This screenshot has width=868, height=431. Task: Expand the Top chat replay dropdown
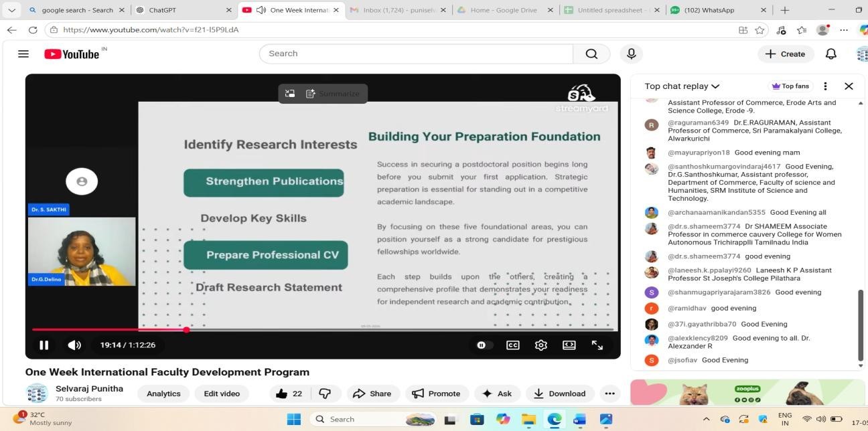[682, 86]
